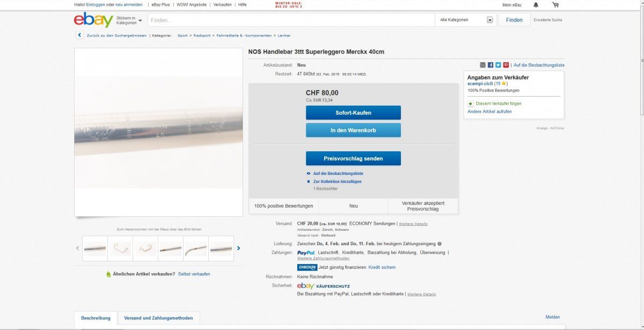
Task: Open the Mein eBay menu
Action: [x=511, y=5]
